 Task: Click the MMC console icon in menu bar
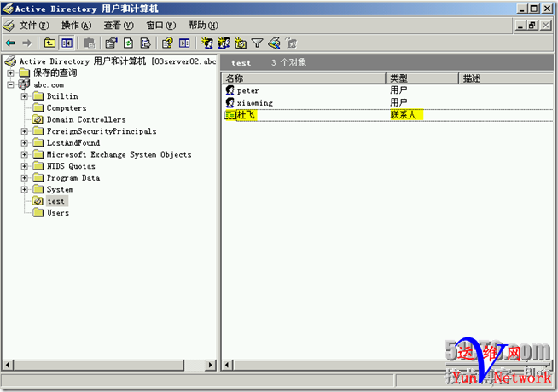pos(9,26)
